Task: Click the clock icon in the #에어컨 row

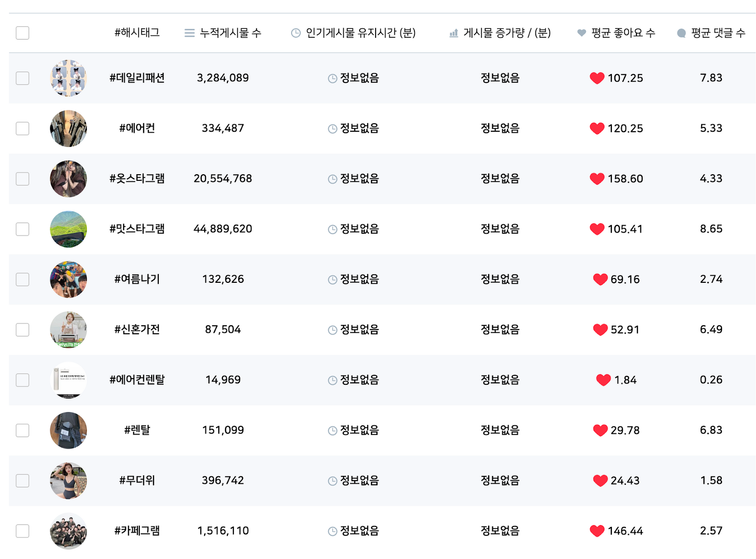Action: 333,128
